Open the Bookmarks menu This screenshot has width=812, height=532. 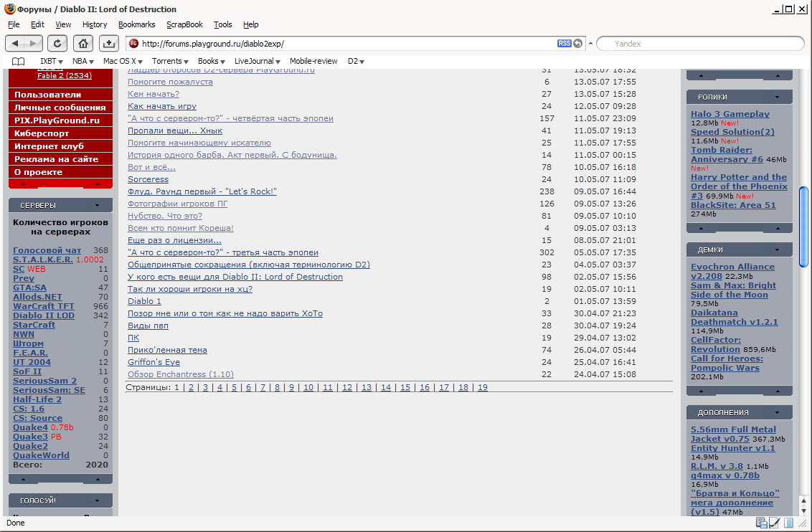[137, 24]
